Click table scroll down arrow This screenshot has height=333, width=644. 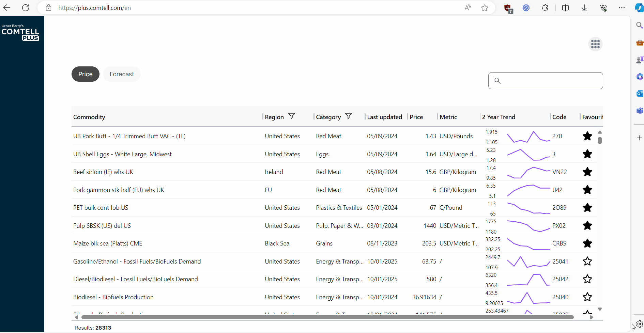(x=600, y=309)
